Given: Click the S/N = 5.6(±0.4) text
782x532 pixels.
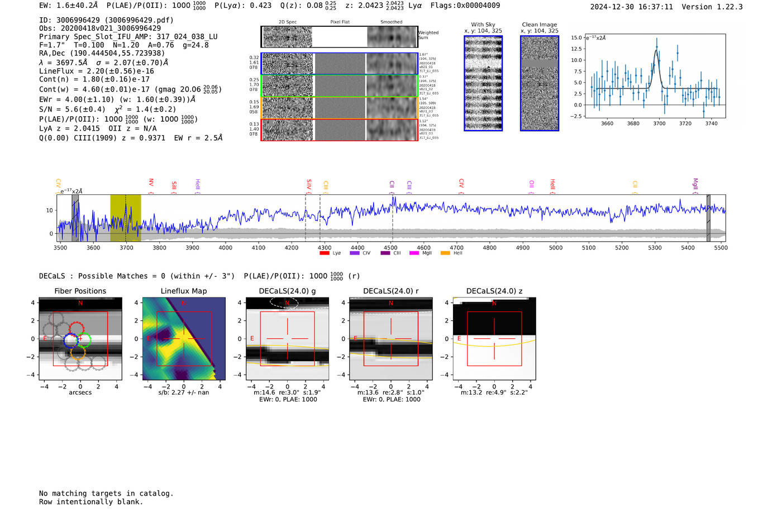Looking at the screenshot, I should click(73, 109).
